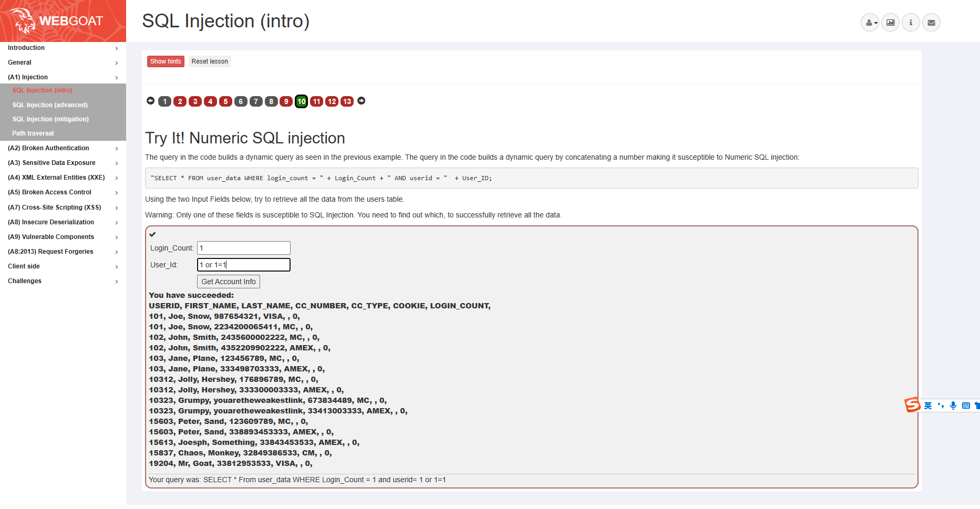Click the result row '101, Joe, Snow, 987654321'

click(224, 316)
